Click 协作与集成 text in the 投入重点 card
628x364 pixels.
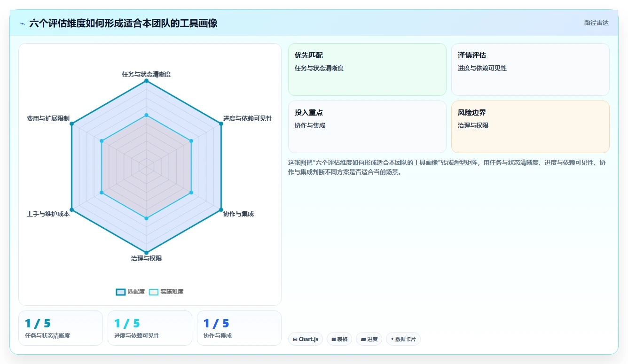pyautogui.click(x=310, y=125)
